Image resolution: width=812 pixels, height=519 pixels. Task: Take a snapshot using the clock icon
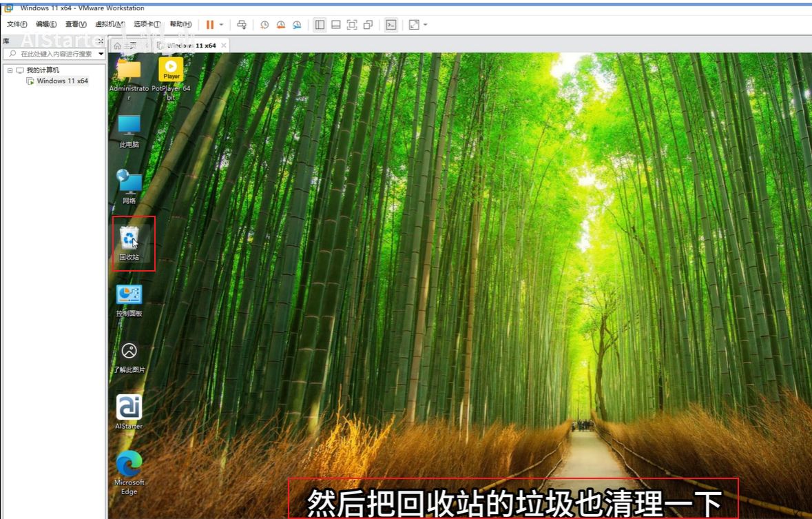click(x=264, y=25)
